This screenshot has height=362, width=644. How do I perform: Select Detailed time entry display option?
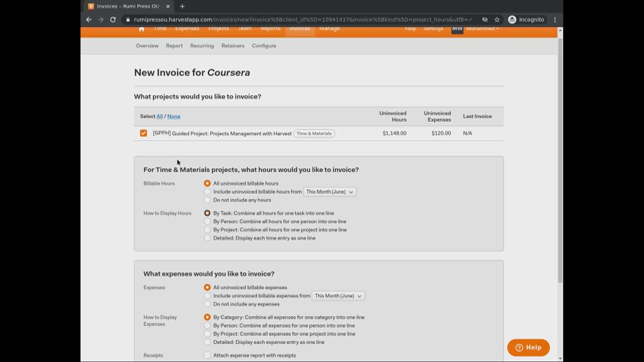[207, 238]
